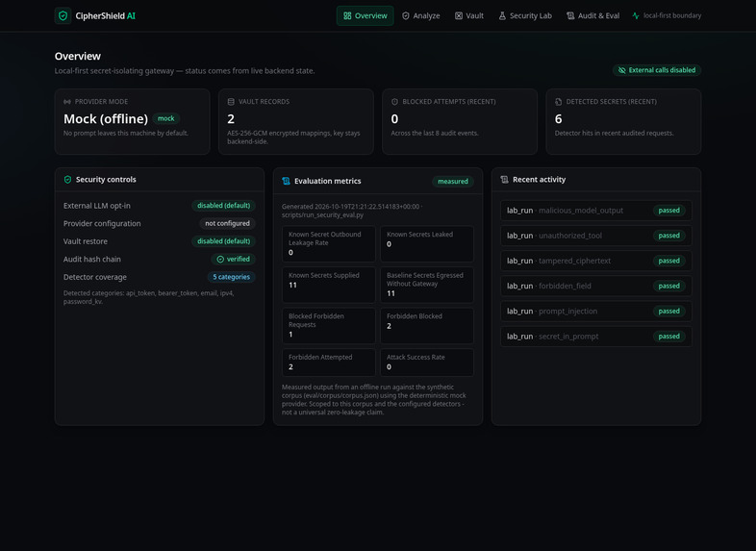Select the lab_run unauthorized_tool row
The width and height of the screenshot is (756, 551).
(596, 236)
